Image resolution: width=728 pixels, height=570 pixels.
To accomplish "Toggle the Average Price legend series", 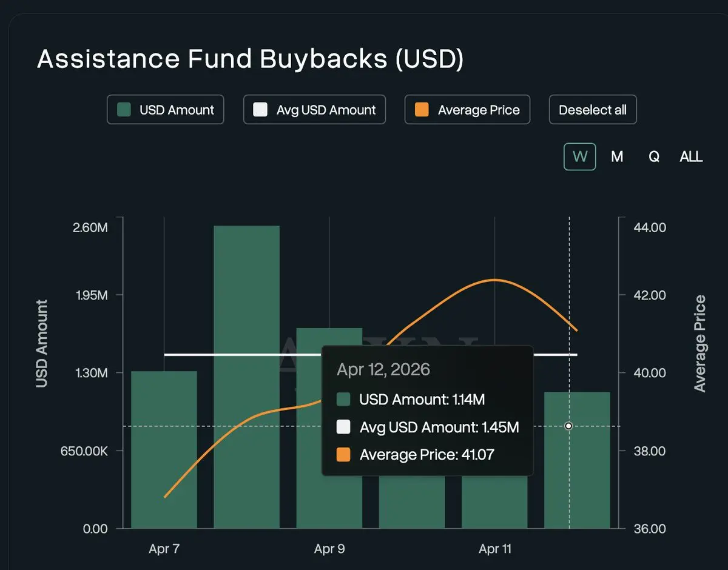I will pos(467,110).
